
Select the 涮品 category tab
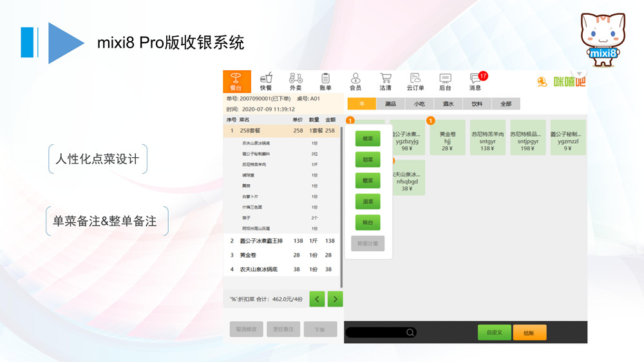(x=391, y=104)
